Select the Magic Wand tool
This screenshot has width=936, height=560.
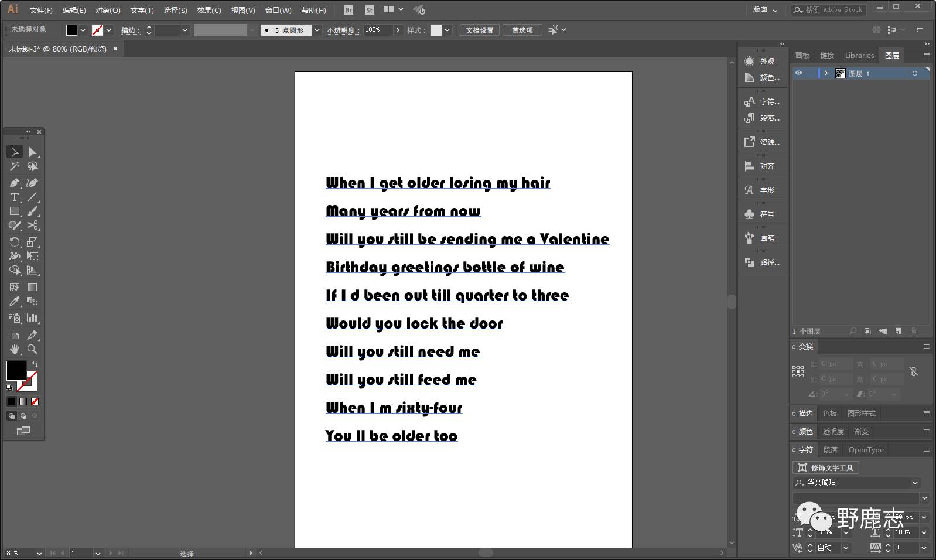[15, 167]
